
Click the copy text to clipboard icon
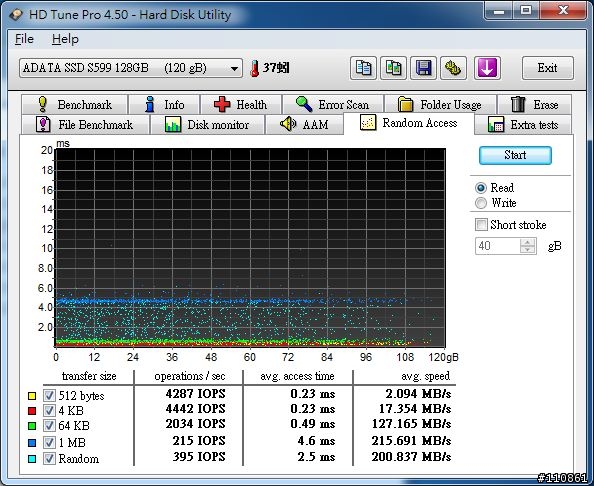point(363,68)
